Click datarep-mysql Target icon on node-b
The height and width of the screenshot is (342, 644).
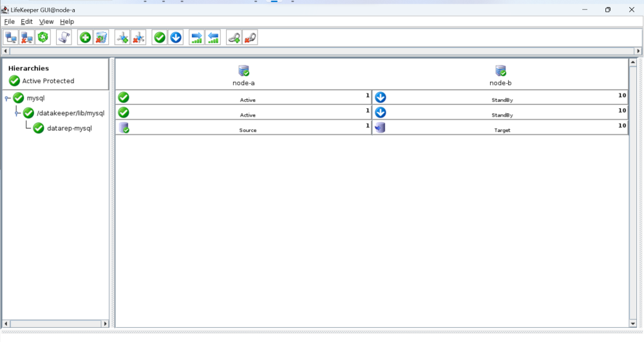point(380,128)
